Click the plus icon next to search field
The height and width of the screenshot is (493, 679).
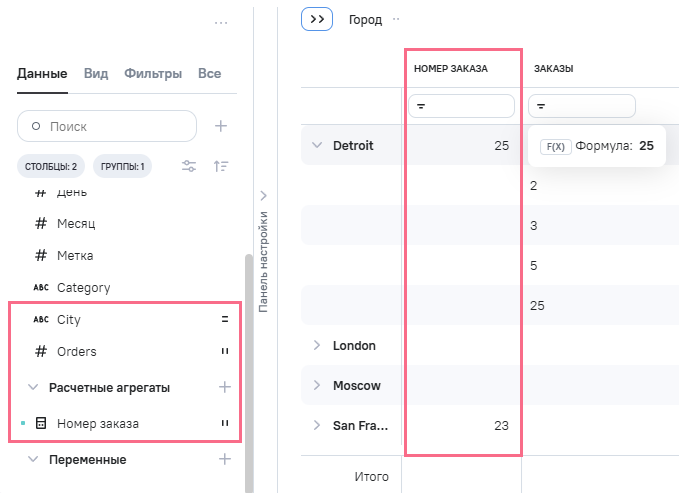point(222,126)
